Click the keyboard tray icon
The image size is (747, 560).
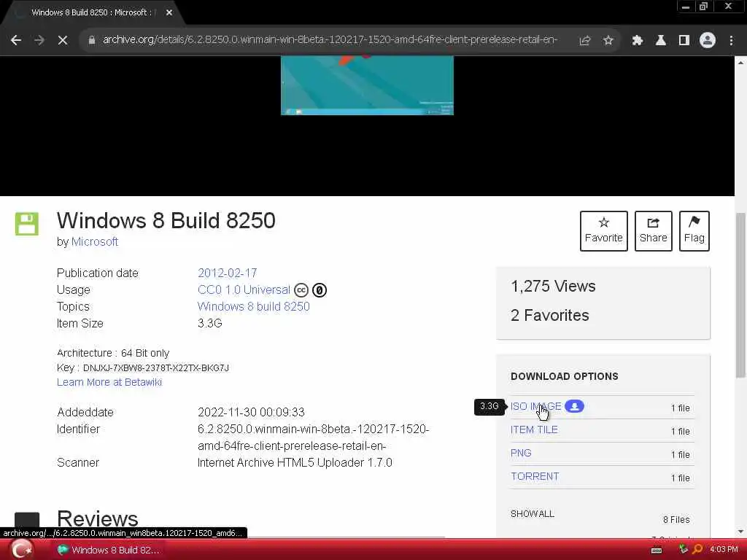[656, 551]
